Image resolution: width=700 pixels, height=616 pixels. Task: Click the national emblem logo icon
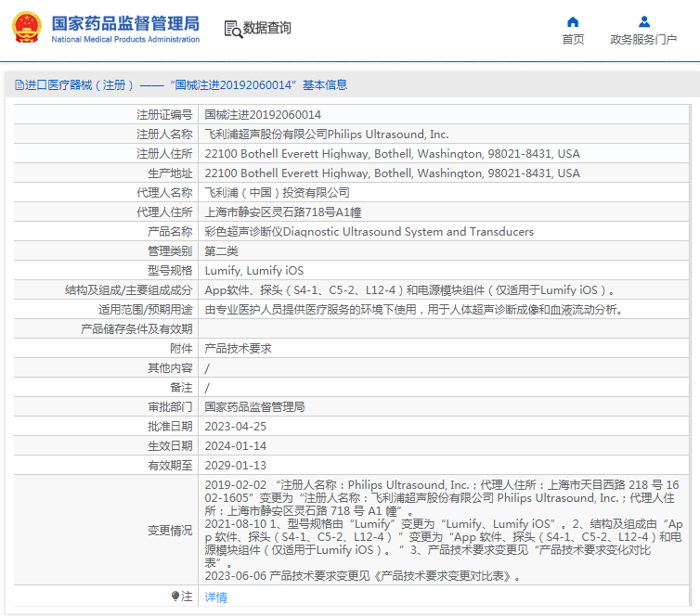[x=27, y=28]
